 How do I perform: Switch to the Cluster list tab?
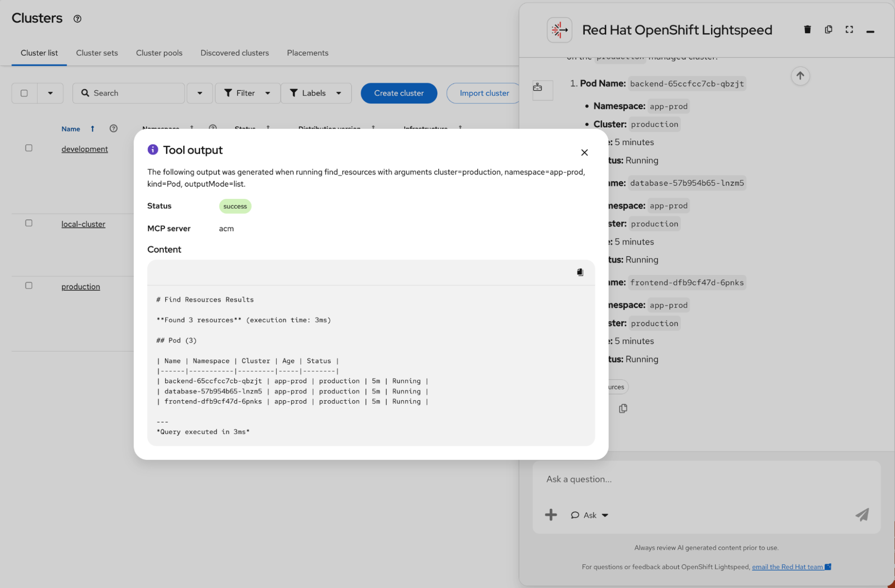[39, 53]
